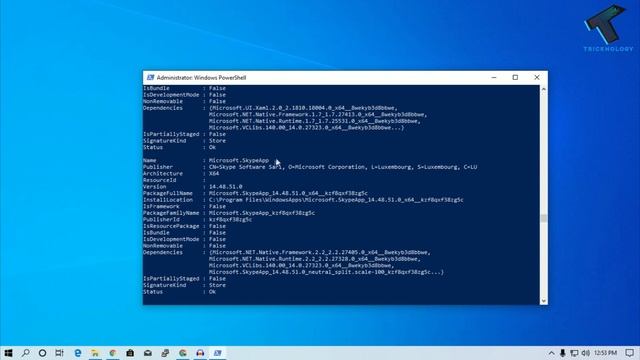The width and height of the screenshot is (640, 360).
Task: Click the Microsoft.NET.Native.Framework.1.7 dependency line
Action: coord(318,114)
